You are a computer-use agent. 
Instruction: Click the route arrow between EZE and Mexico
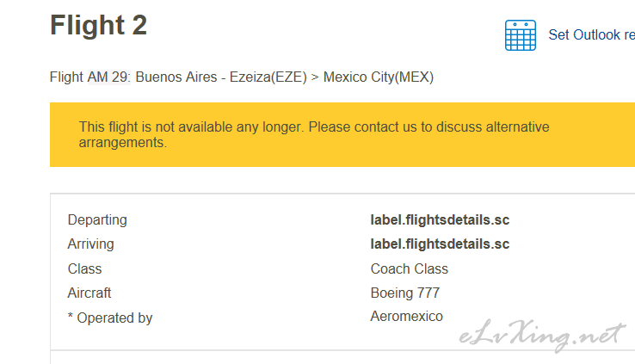(x=315, y=77)
